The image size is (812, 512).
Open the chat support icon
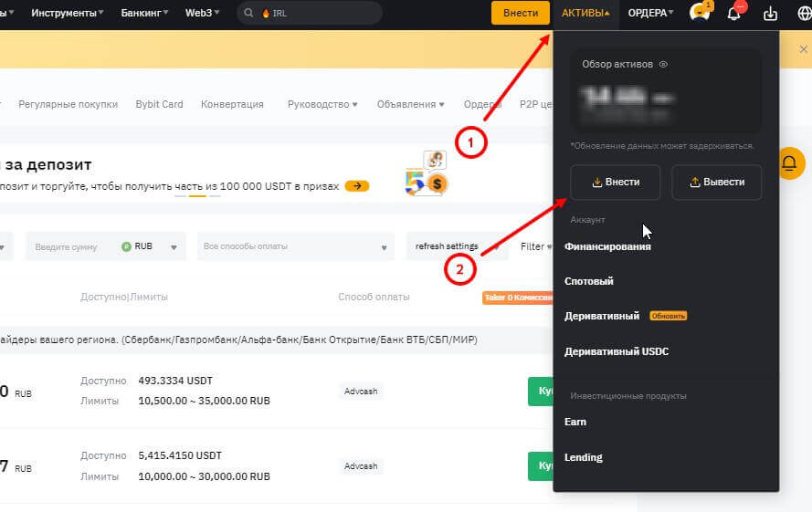[x=699, y=13]
